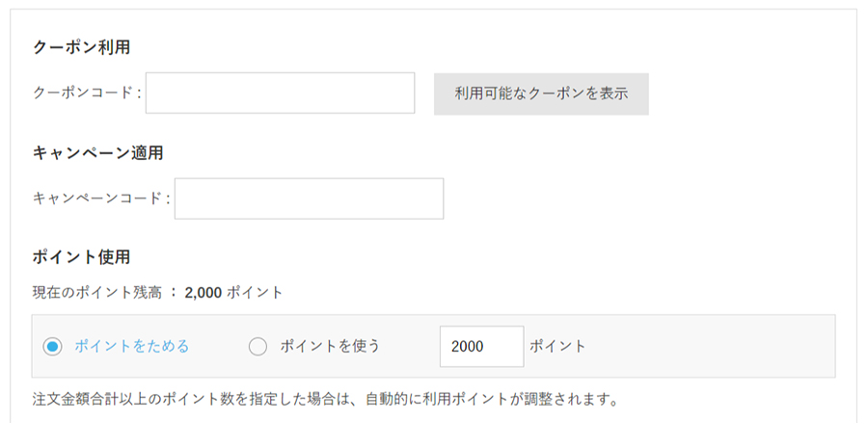Select the ポイントをためる radio button
Image resolution: width=868 pixels, height=448 pixels.
53,347
